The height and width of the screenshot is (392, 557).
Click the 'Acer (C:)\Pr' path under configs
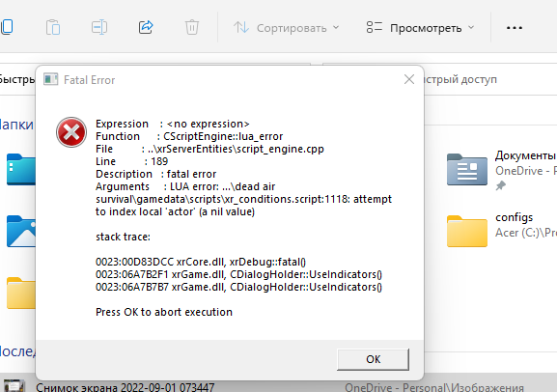click(526, 233)
